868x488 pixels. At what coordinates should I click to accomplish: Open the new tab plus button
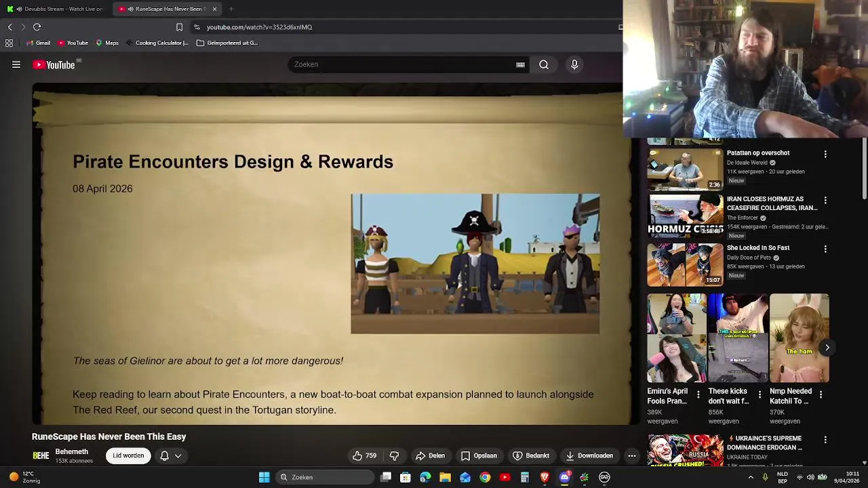point(231,9)
